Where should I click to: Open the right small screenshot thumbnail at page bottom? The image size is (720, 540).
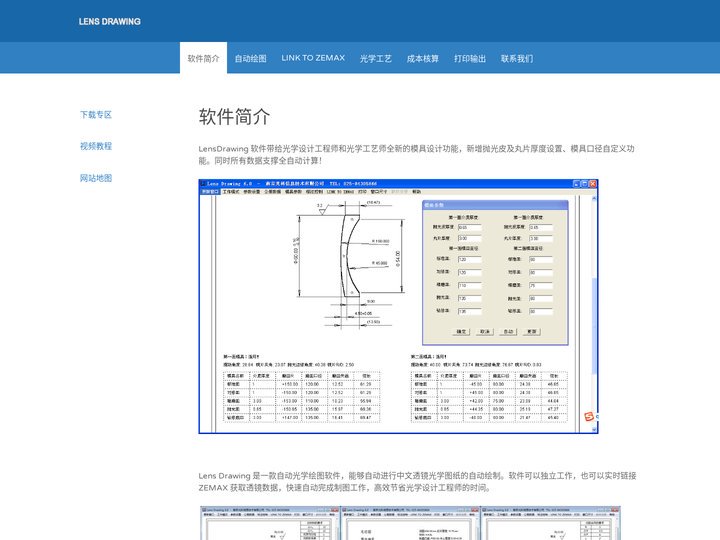point(551,523)
